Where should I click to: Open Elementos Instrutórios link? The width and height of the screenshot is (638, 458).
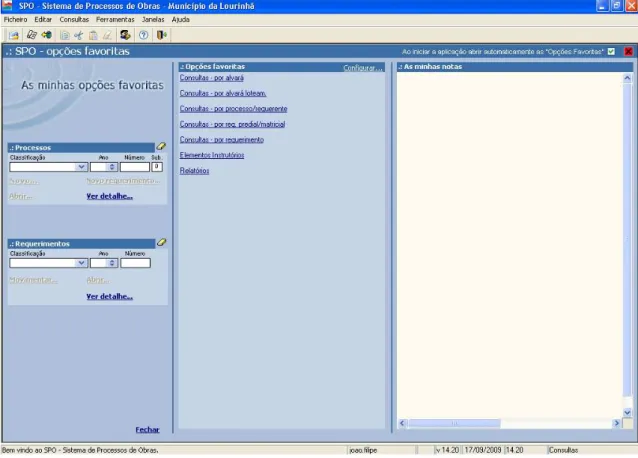tap(212, 155)
